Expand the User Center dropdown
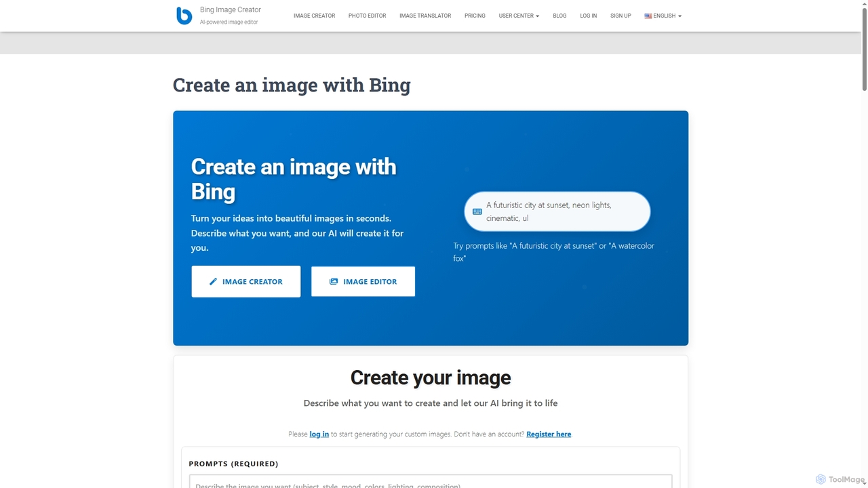 pos(519,16)
